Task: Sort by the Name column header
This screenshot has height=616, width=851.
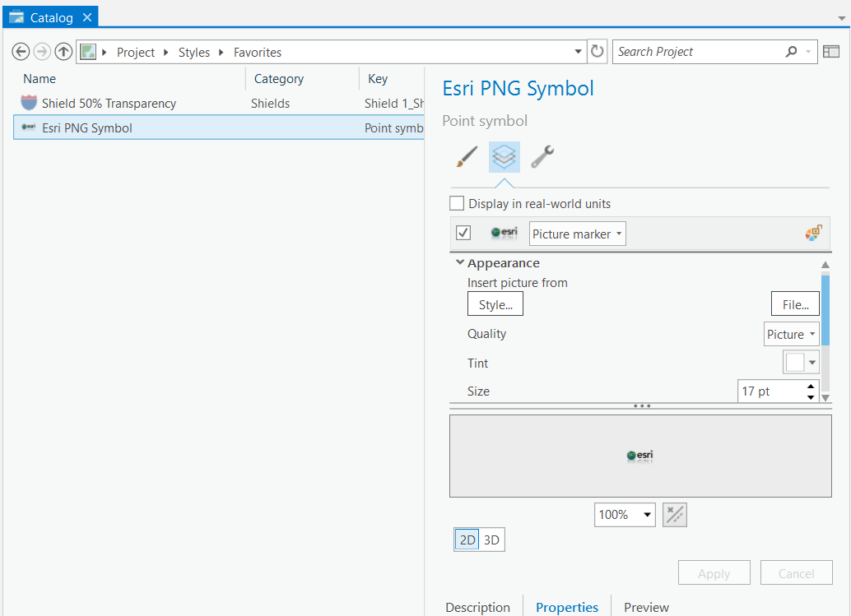Action: [39, 79]
